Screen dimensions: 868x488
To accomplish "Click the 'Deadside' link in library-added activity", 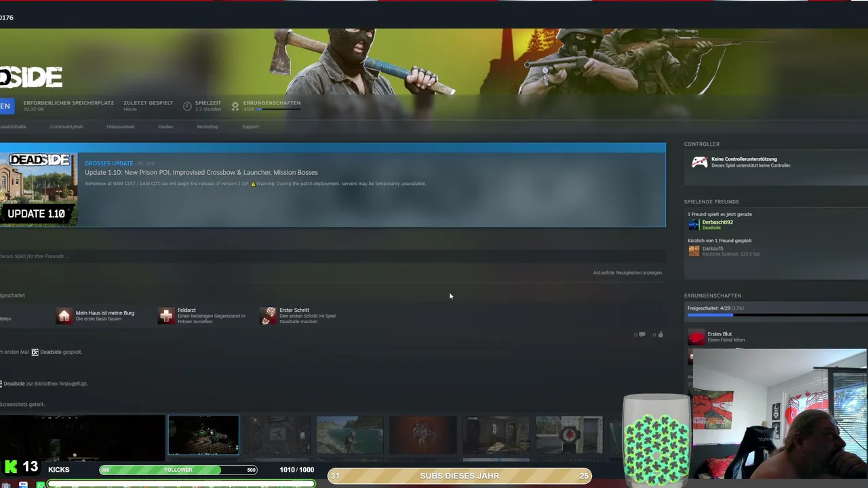I will click(14, 384).
